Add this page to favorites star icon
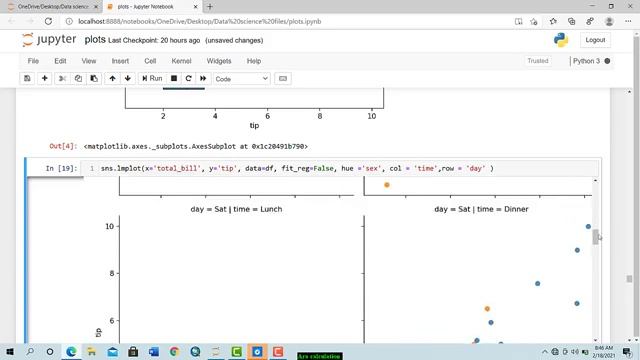This screenshot has width=640, height=360. coord(534,21)
